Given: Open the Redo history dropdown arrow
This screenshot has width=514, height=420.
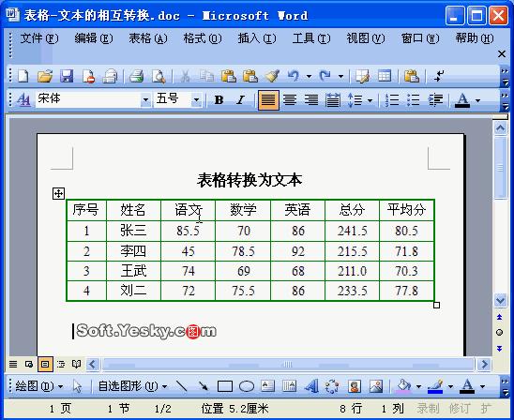Looking at the screenshot, I should 340,76.
